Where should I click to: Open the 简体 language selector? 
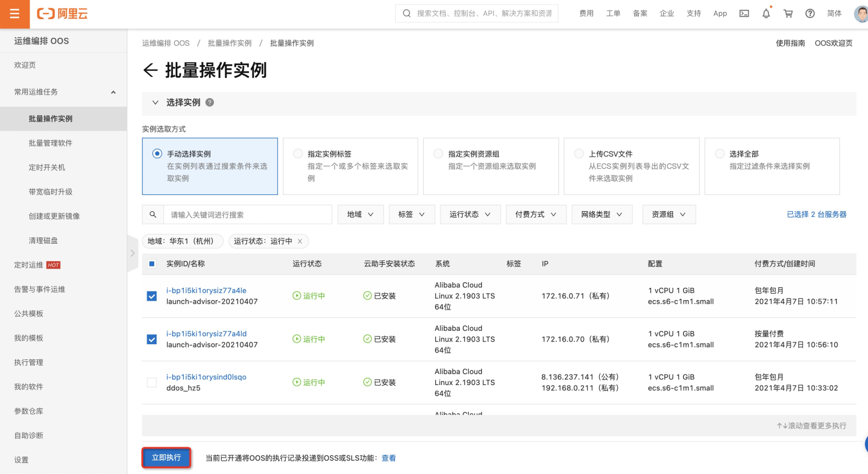point(834,13)
